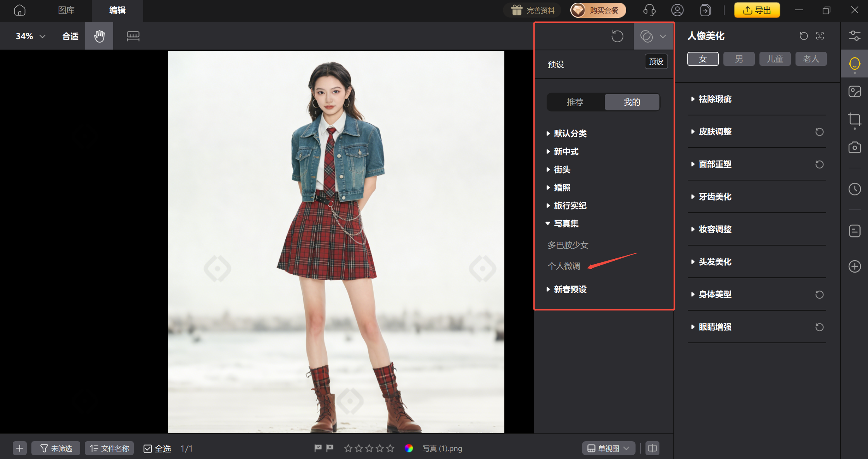This screenshot has height=459, width=868.
Task: Apply the 个人微调 preset
Action: [564, 266]
